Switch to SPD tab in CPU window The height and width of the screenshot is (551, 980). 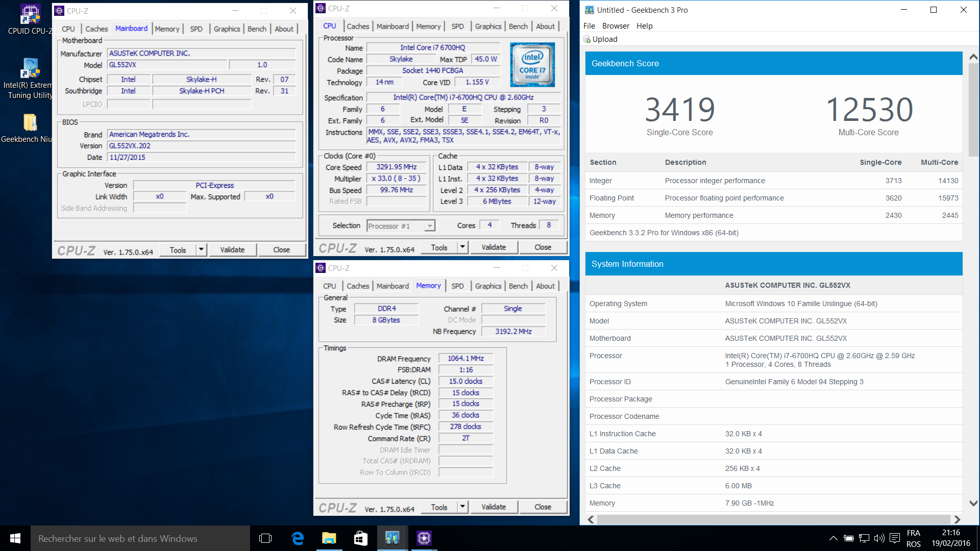[458, 27]
